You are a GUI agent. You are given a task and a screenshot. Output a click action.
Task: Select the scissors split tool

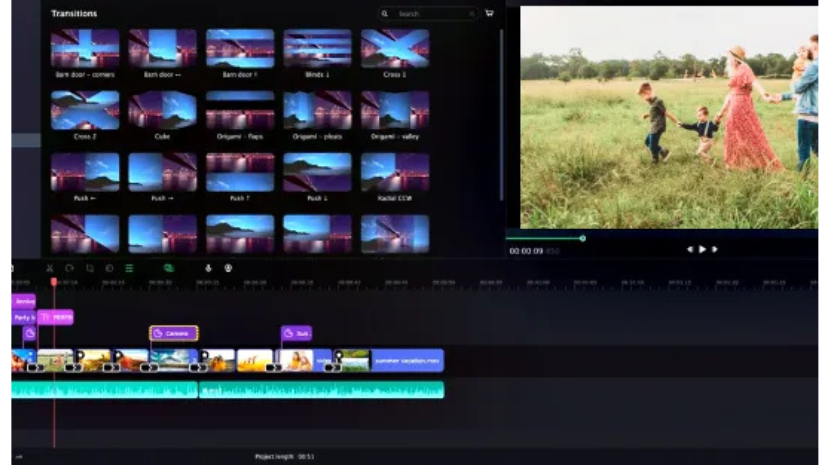[49, 268]
